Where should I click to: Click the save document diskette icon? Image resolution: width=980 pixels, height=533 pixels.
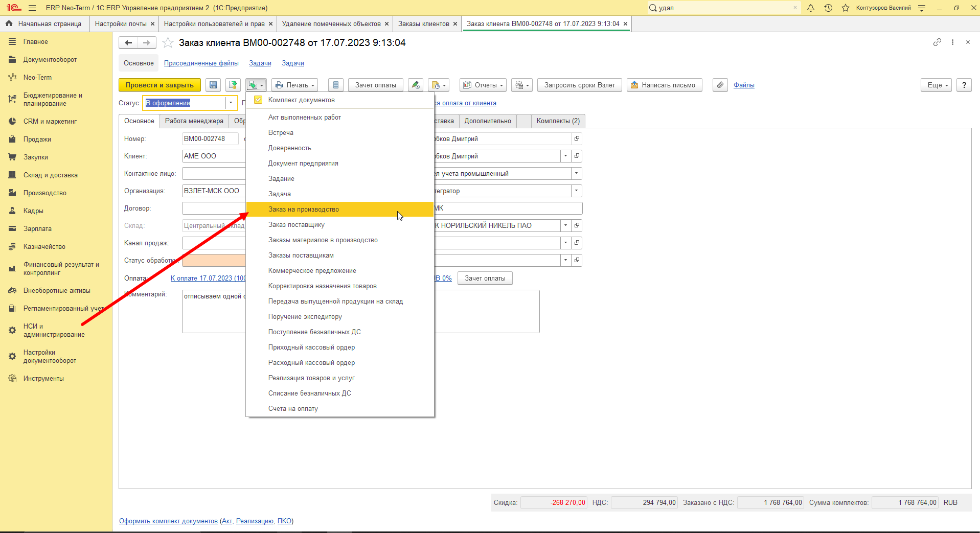213,85
